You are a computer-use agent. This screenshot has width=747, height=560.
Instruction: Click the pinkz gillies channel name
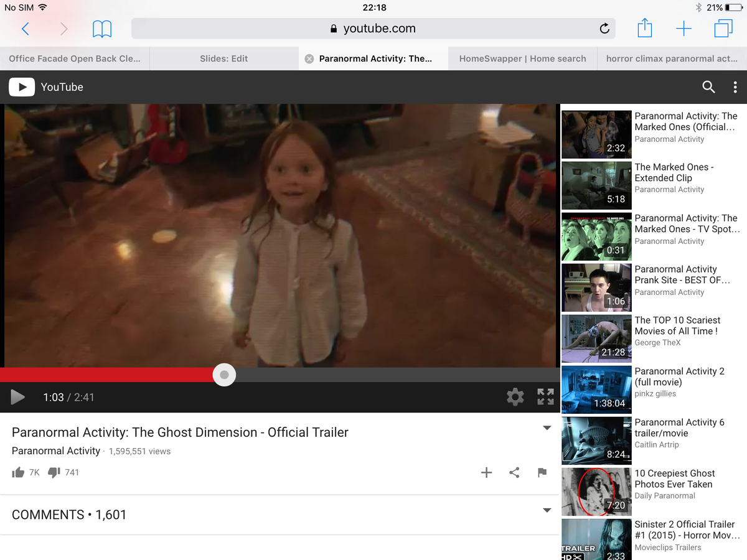655,394
